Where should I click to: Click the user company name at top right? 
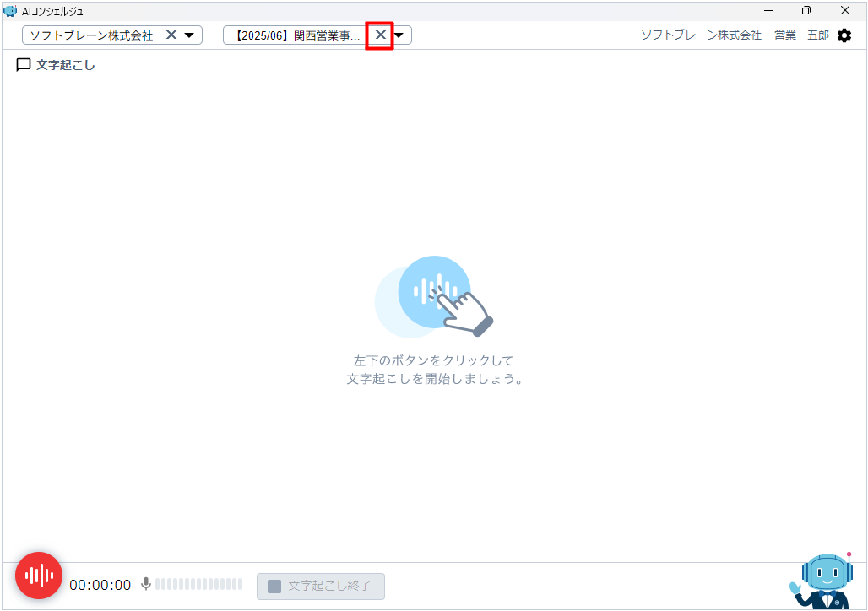click(701, 35)
